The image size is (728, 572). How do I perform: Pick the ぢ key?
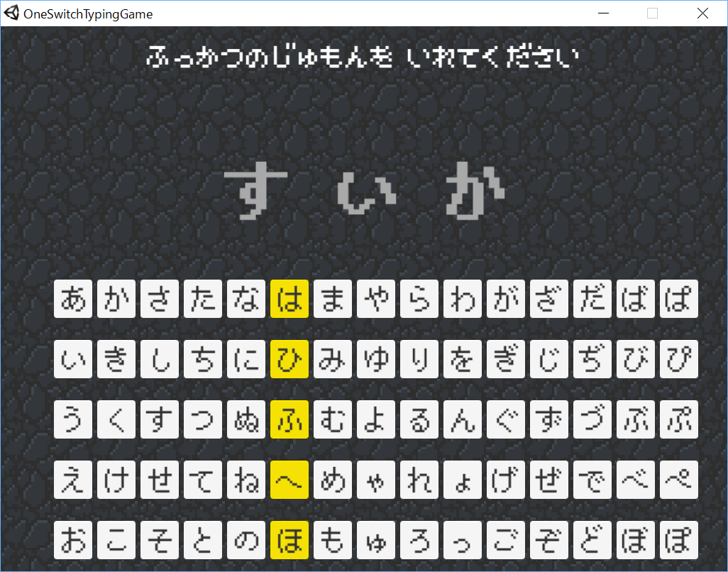click(592, 359)
